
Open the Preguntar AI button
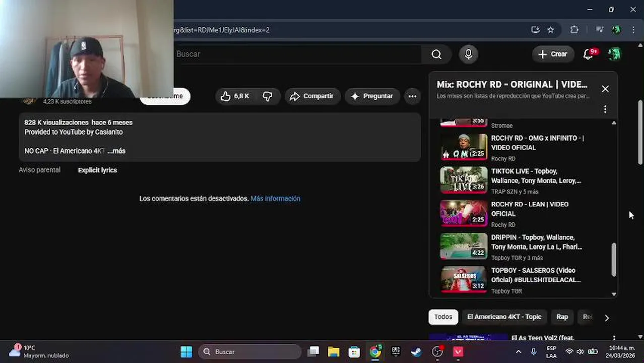click(x=372, y=96)
